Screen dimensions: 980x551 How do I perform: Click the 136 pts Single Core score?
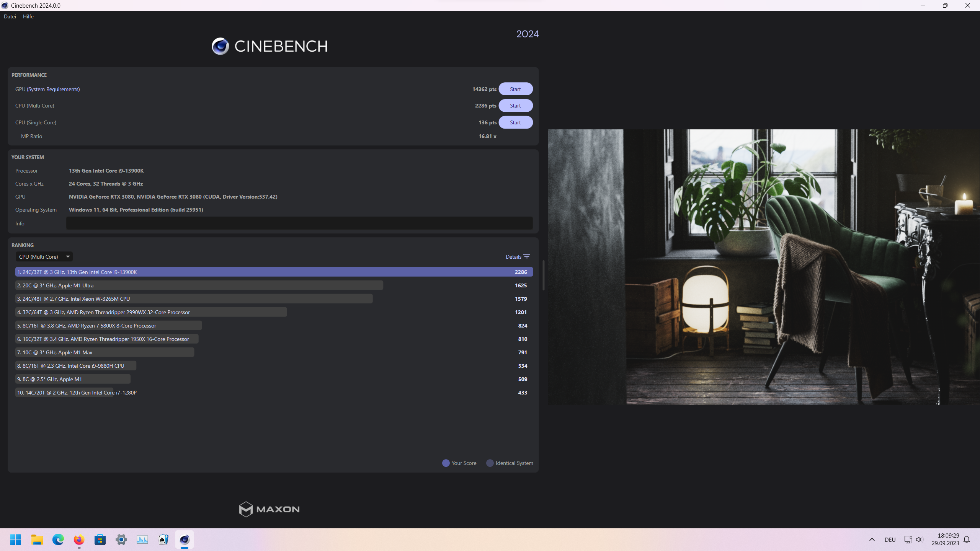[487, 122]
